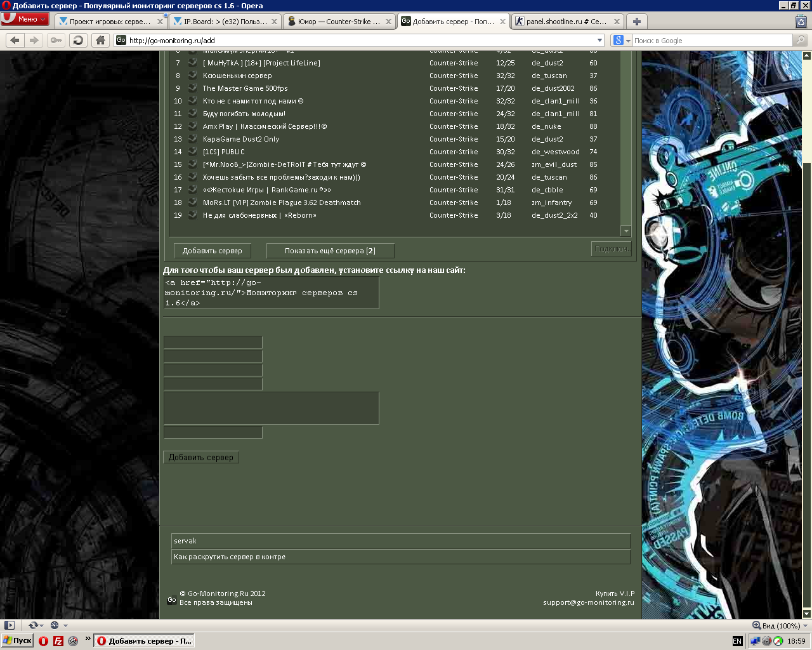Open a new tab with the plus button
The image size is (812, 650).
(x=637, y=21)
